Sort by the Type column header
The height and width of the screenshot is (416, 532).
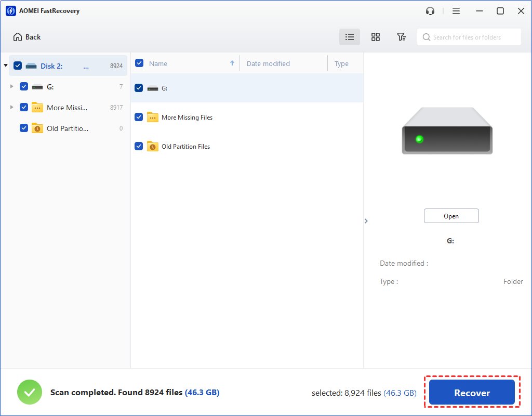(341, 63)
